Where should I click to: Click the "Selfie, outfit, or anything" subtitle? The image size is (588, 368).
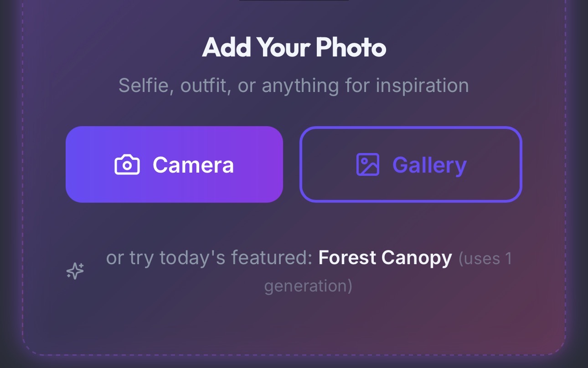click(x=294, y=86)
